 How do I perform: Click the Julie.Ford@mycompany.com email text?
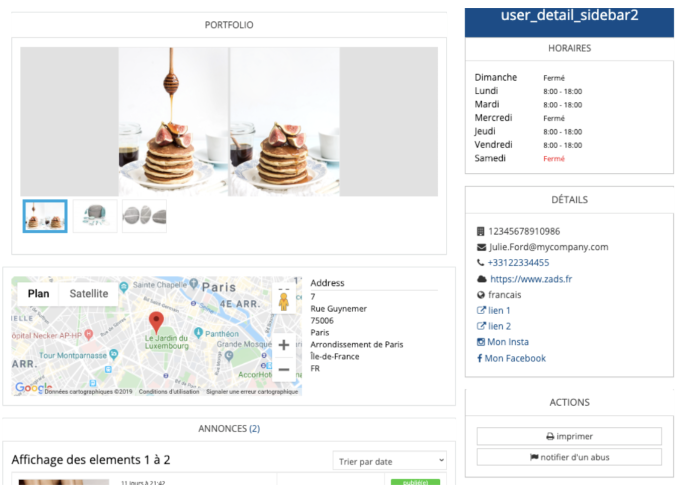(548, 247)
